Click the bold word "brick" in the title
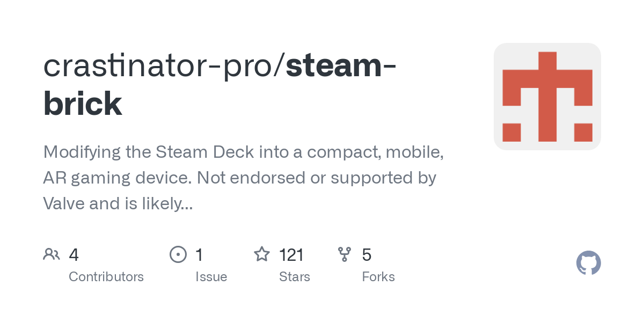The height and width of the screenshot is (322, 644). (83, 104)
